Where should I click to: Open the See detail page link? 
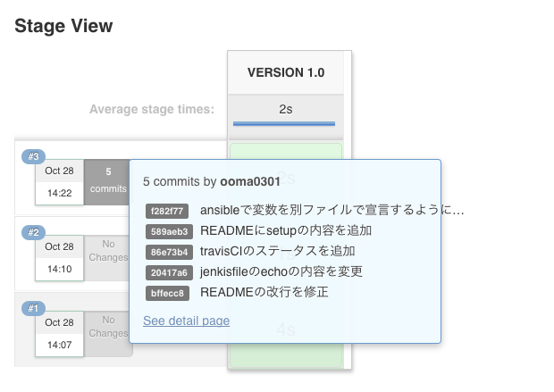point(186,321)
